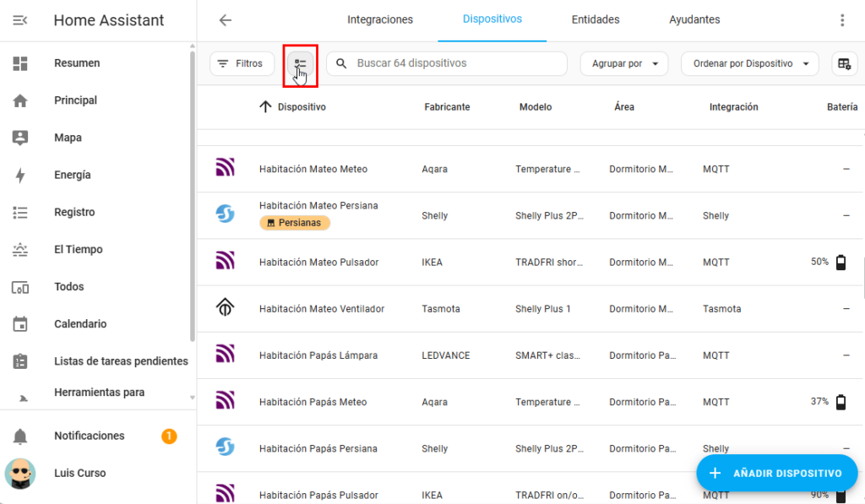Screen dimensions: 865x504
Task: Open Calendario in the sidebar
Action: (80, 324)
